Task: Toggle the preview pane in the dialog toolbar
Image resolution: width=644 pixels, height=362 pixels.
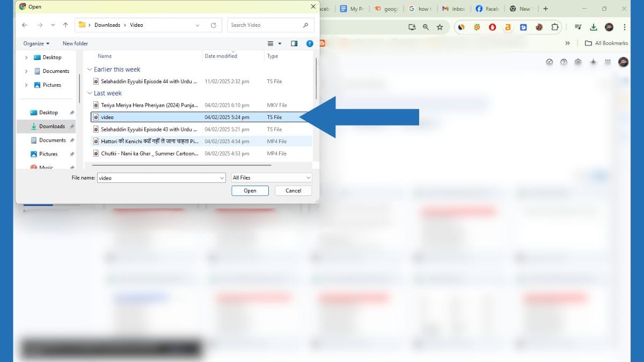Action: (294, 43)
